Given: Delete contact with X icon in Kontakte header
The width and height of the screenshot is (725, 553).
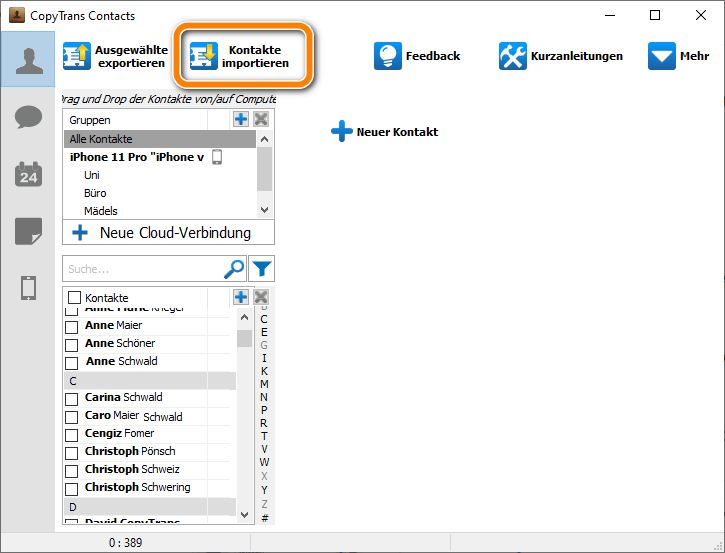Looking at the screenshot, I should [261, 297].
